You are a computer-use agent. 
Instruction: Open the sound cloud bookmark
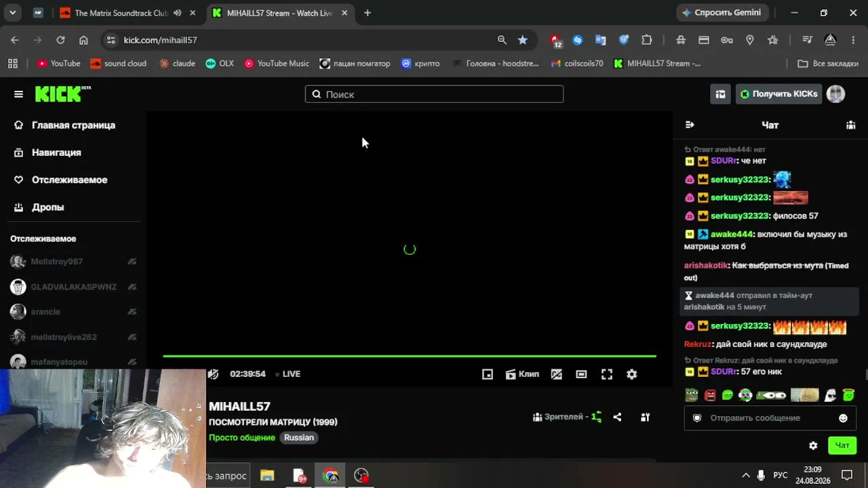(x=119, y=64)
